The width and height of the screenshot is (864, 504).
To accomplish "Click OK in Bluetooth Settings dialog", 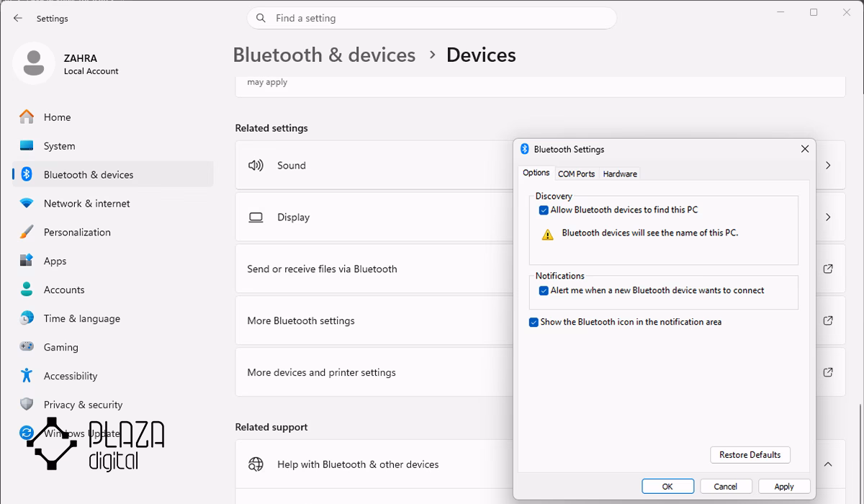I will (668, 487).
